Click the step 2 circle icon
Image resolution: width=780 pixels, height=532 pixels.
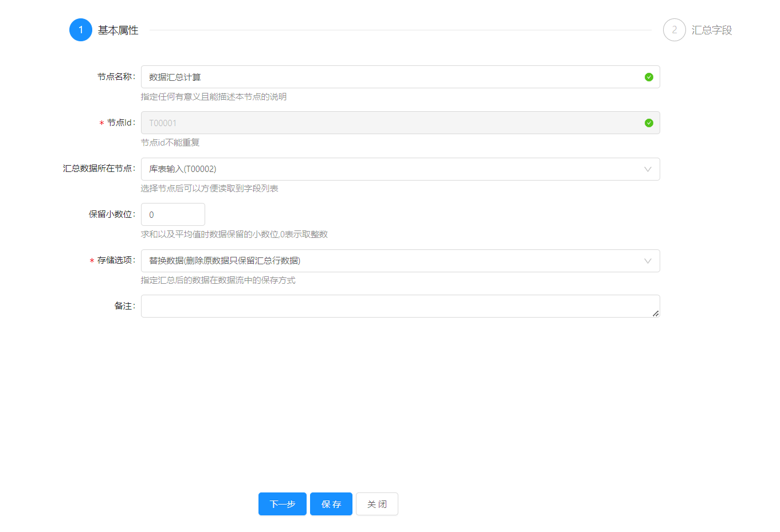click(x=674, y=30)
